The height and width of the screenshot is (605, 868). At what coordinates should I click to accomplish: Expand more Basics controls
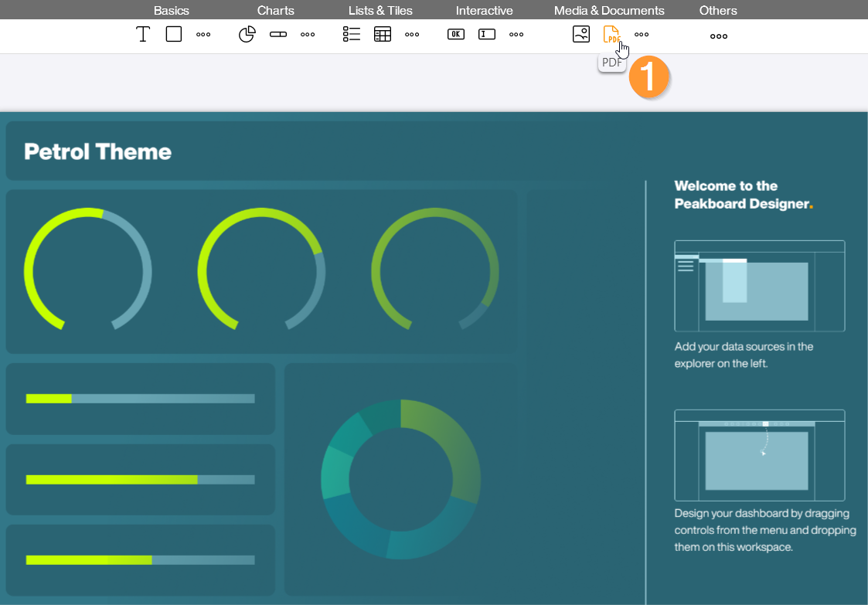coord(203,35)
